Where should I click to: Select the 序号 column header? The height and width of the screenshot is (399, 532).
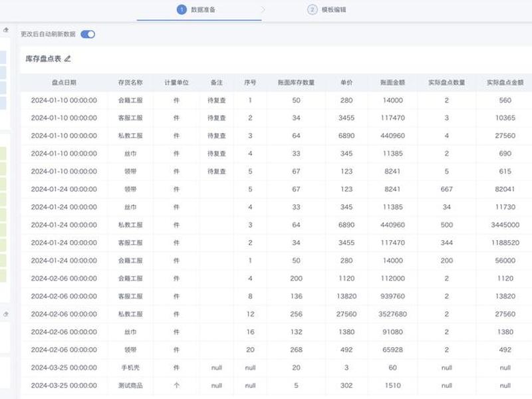point(250,82)
